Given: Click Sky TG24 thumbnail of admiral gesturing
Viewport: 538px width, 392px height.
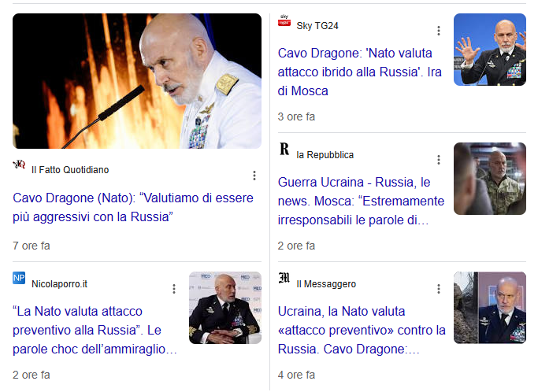Looking at the screenshot, I should [490, 50].
